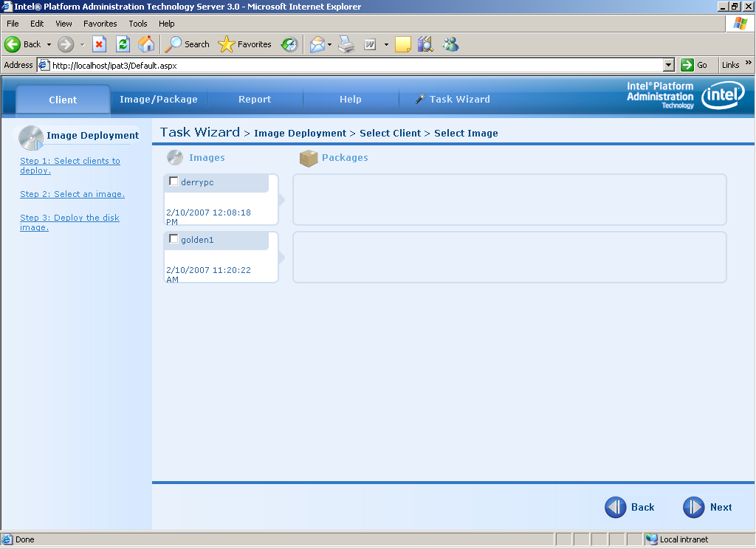The height and width of the screenshot is (549, 756).
Task: Switch to the Client tab
Action: click(63, 100)
